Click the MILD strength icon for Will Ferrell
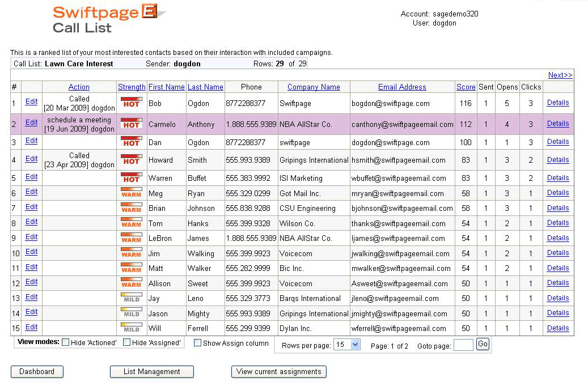588x386 pixels. coord(131,328)
